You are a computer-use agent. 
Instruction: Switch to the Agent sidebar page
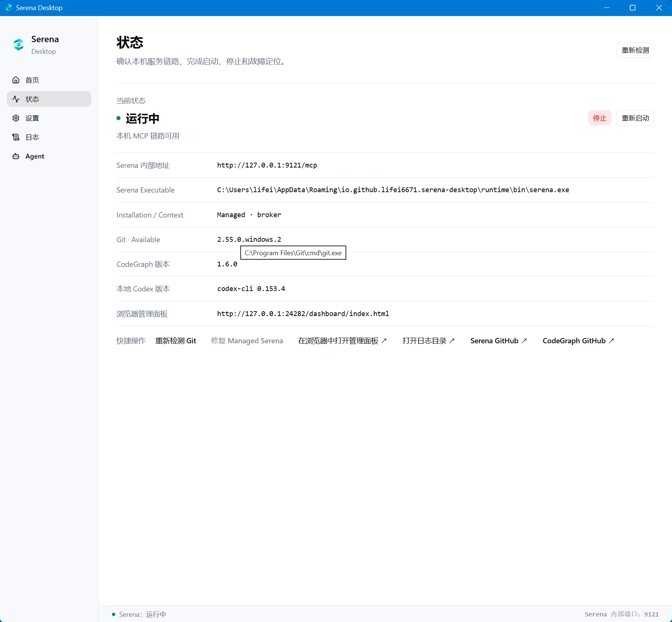coord(49,156)
